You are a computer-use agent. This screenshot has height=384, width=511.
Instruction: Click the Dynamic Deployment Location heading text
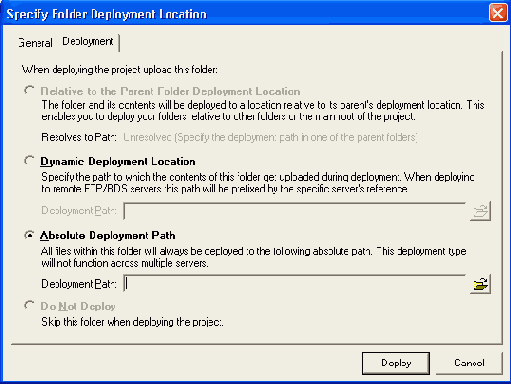click(118, 162)
